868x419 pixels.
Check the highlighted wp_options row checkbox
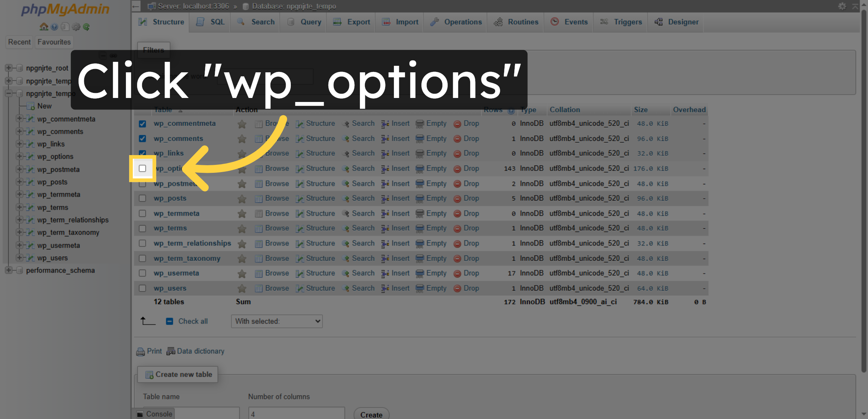[x=142, y=168]
